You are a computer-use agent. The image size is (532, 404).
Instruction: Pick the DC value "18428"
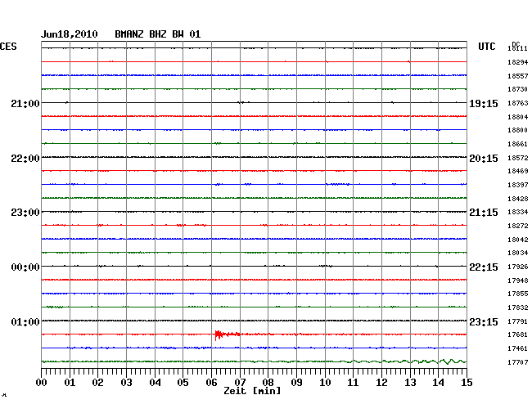(518, 199)
